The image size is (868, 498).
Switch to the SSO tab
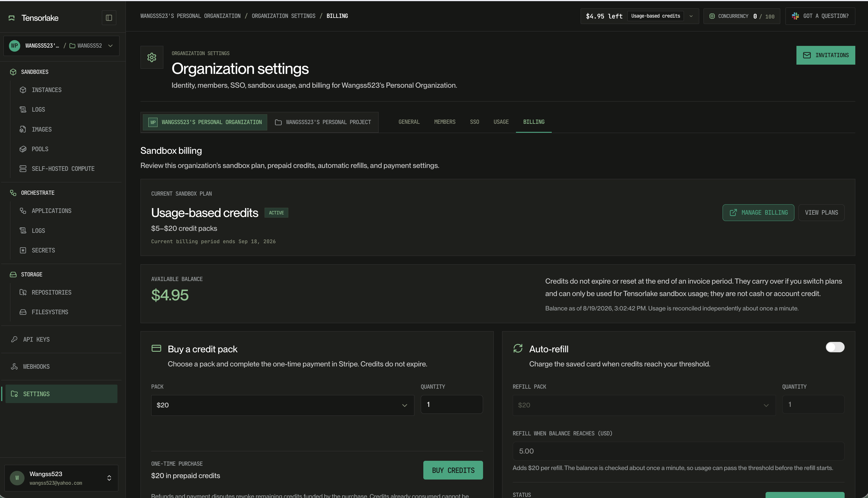coord(474,122)
